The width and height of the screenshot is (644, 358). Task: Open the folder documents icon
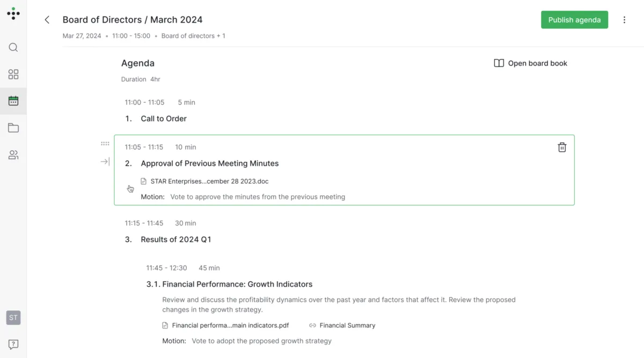point(13,128)
